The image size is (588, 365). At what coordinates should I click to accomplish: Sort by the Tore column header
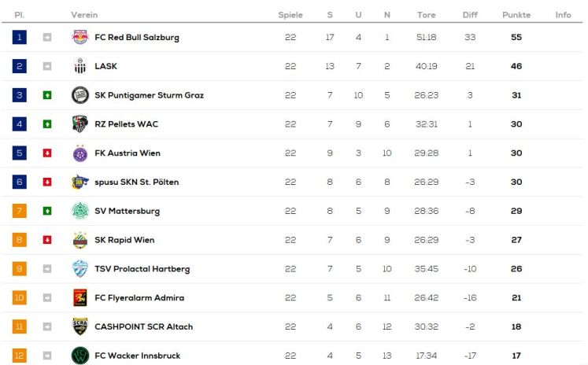tap(427, 15)
